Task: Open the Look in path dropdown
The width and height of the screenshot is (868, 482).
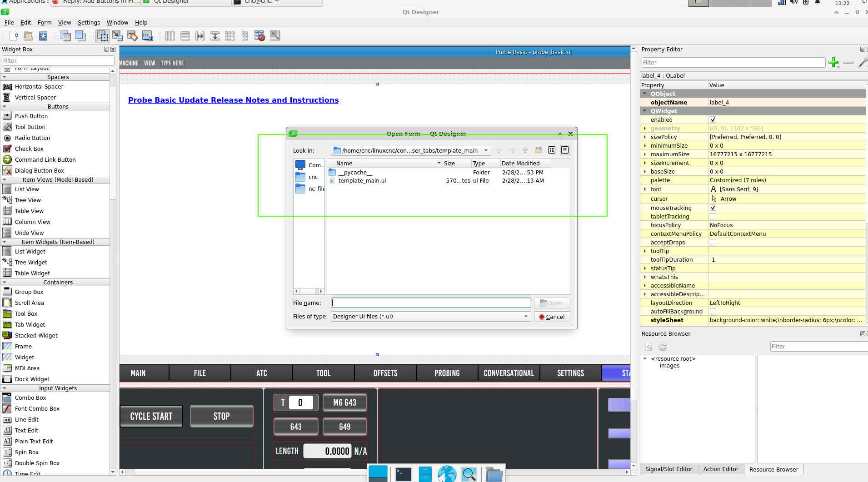Action: [486, 150]
